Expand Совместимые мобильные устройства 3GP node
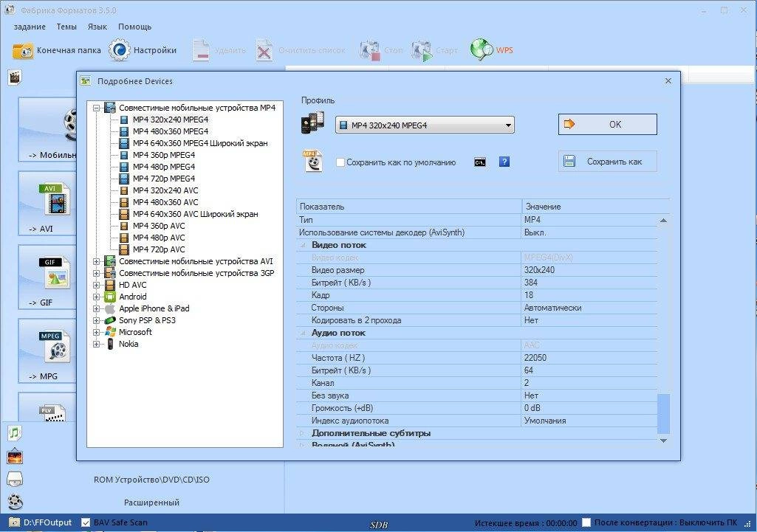757x532 pixels. click(x=97, y=273)
